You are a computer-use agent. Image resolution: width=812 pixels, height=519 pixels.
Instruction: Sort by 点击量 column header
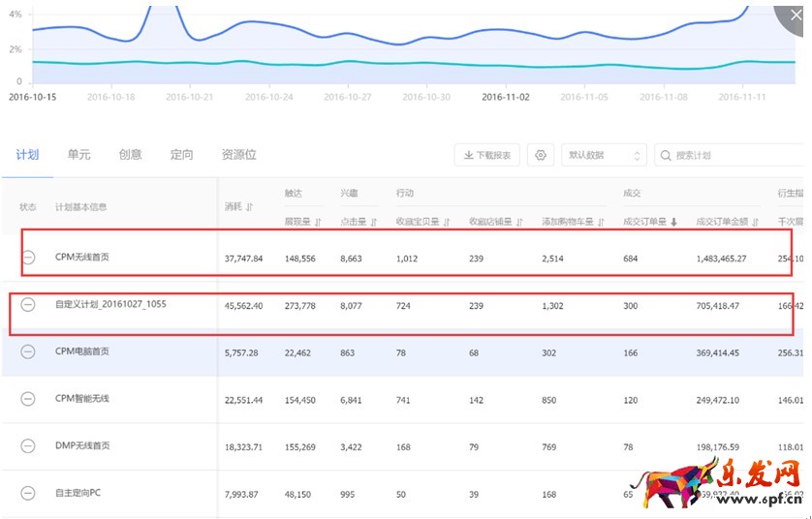pos(358,222)
